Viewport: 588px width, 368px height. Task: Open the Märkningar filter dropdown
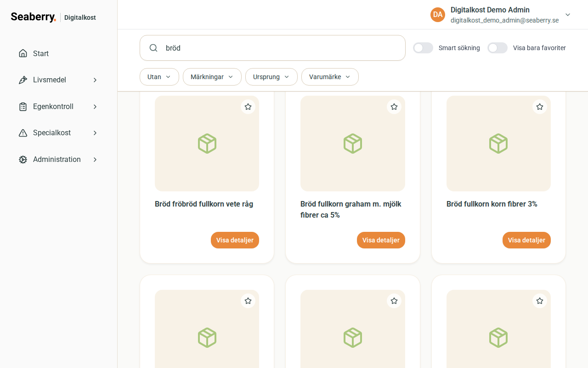[x=212, y=77]
